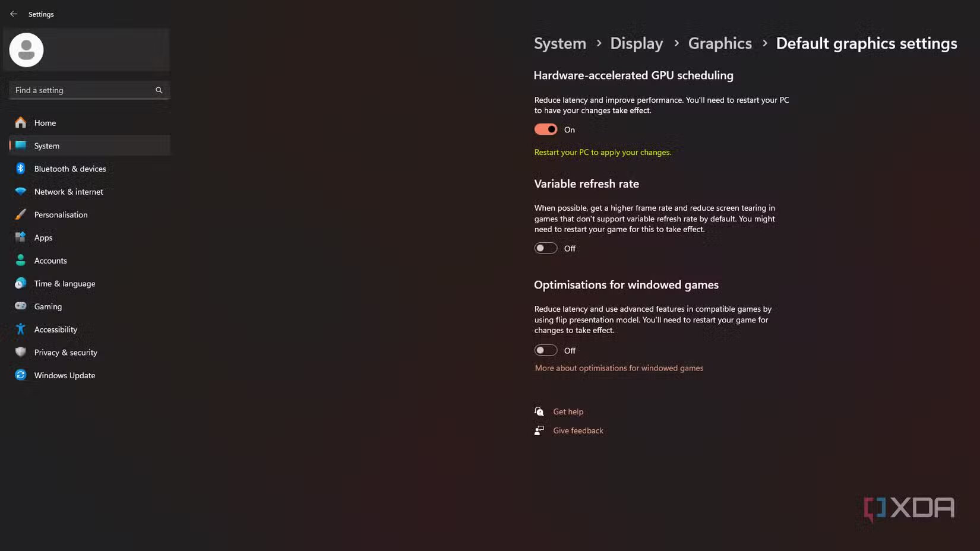Open More about optimisations for windowed games
The height and width of the screenshot is (551, 980).
tap(619, 368)
